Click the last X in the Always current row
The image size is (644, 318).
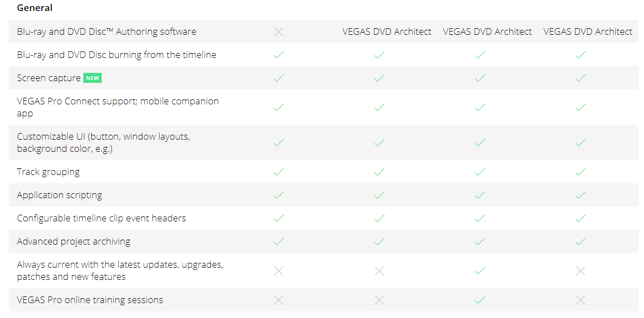(x=580, y=271)
